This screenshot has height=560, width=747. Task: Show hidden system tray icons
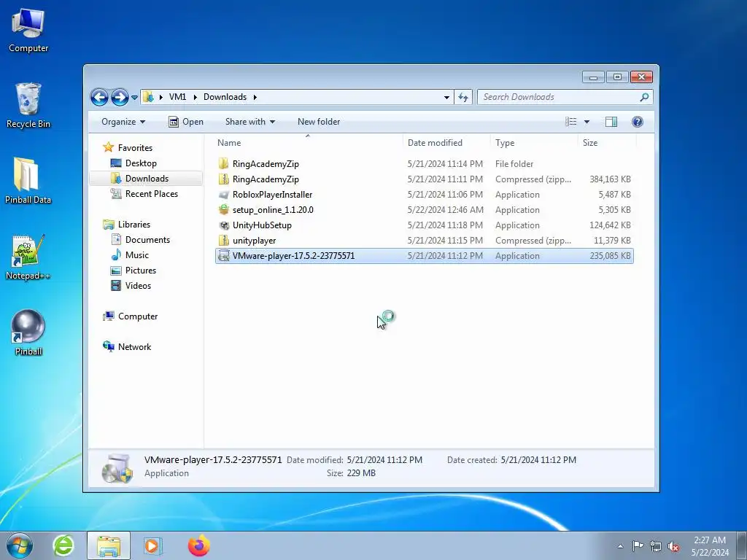tap(620, 546)
